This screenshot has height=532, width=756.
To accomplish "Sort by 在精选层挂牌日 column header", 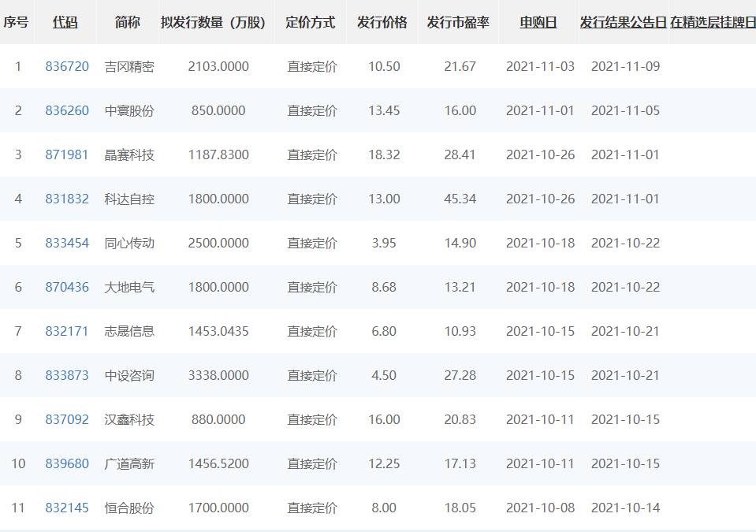I will [x=713, y=23].
